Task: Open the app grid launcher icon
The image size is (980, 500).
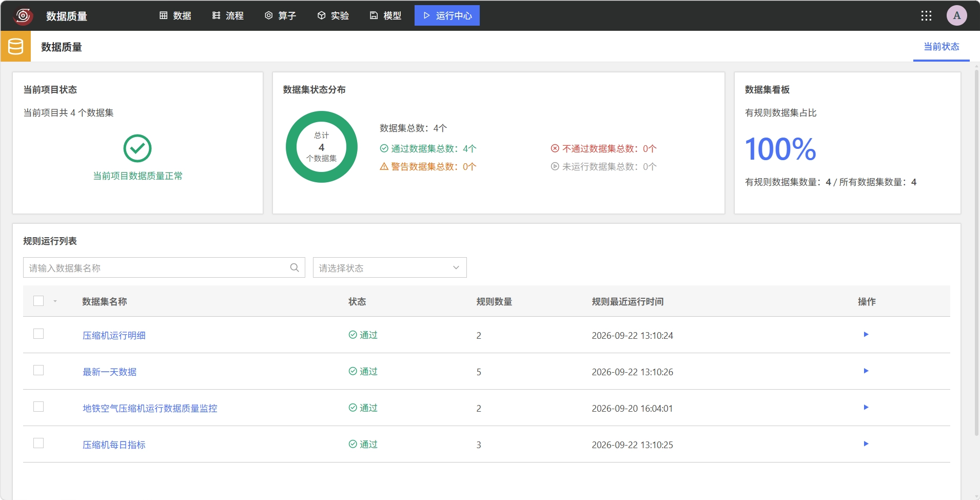Action: 926,16
